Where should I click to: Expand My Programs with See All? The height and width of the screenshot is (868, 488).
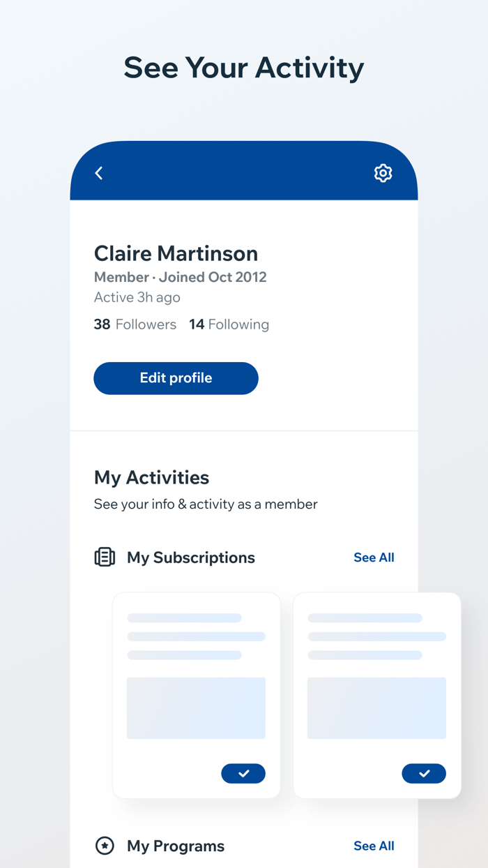[x=374, y=846]
